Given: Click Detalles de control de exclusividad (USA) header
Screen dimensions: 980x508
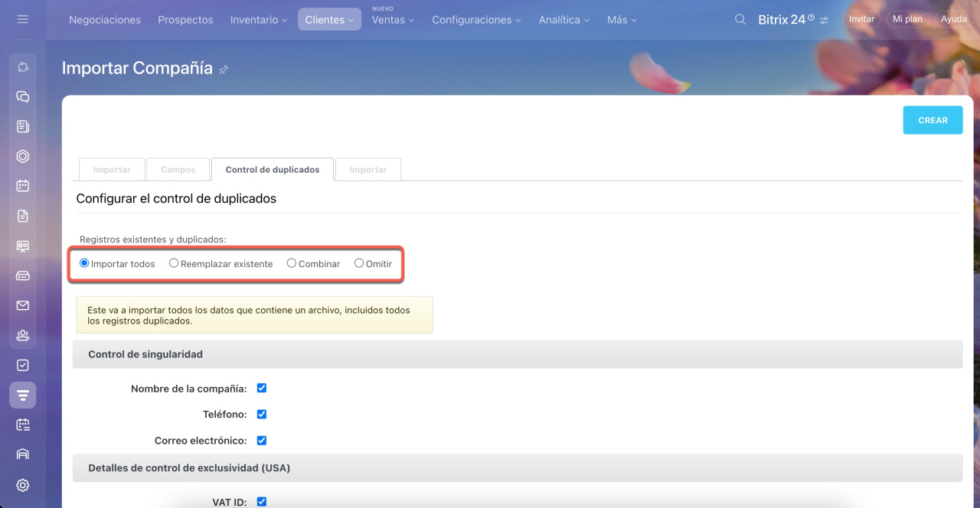Looking at the screenshot, I should click(x=518, y=467).
